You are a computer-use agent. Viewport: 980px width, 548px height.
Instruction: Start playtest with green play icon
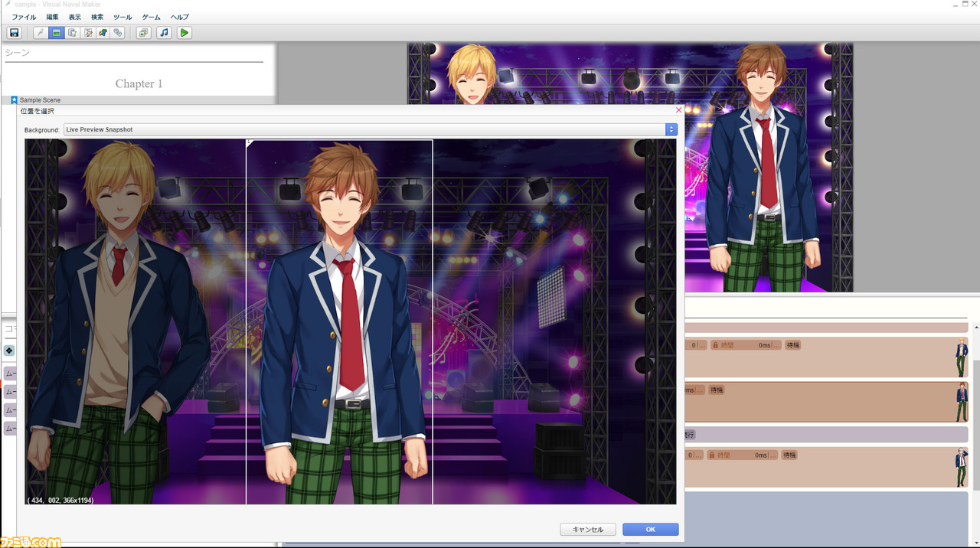[x=184, y=33]
